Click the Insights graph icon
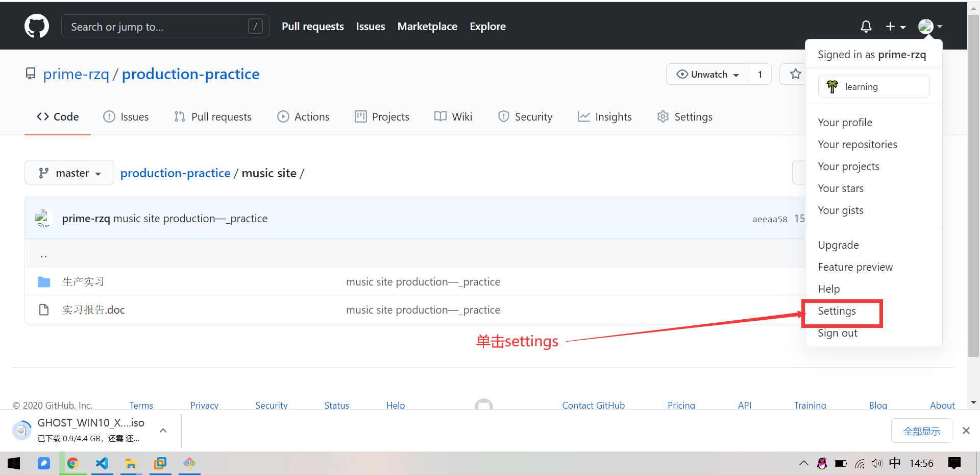This screenshot has width=980, height=475. (x=583, y=116)
